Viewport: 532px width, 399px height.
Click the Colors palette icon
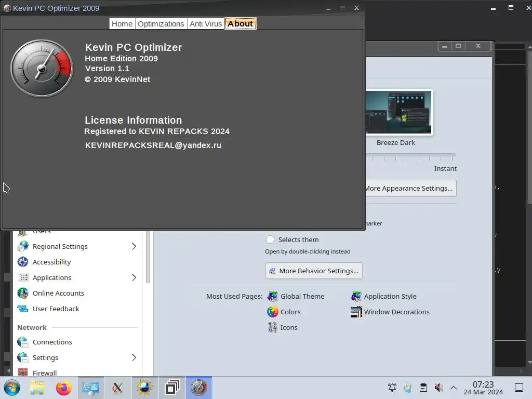pyautogui.click(x=272, y=312)
